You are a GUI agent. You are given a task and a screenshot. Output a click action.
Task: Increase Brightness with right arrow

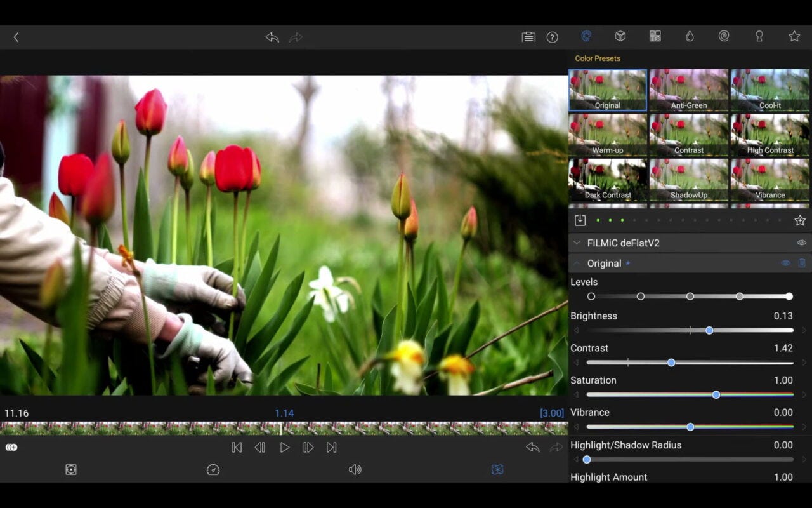pos(804,330)
